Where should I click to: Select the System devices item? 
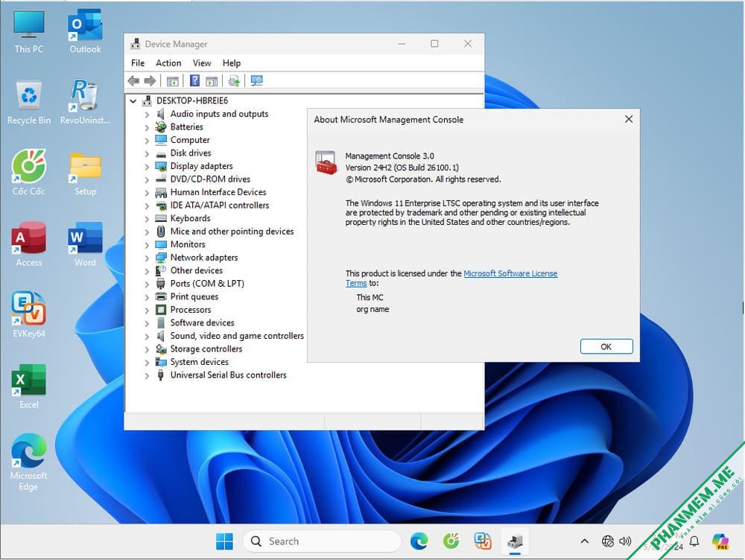pos(200,362)
